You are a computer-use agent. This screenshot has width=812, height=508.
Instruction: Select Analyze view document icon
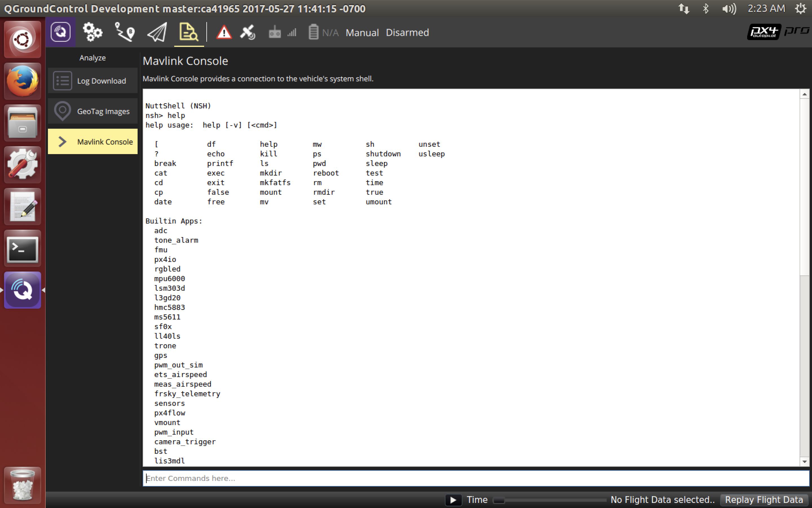coord(189,32)
